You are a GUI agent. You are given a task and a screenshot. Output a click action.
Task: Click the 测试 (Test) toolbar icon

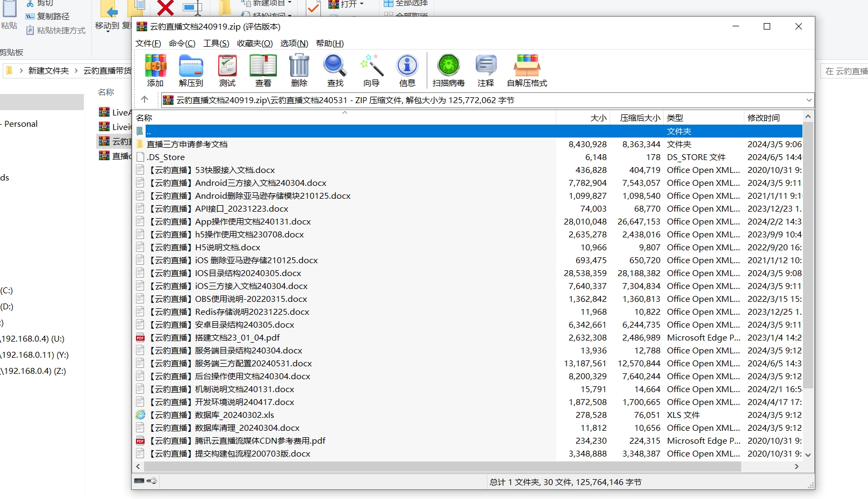pos(227,70)
